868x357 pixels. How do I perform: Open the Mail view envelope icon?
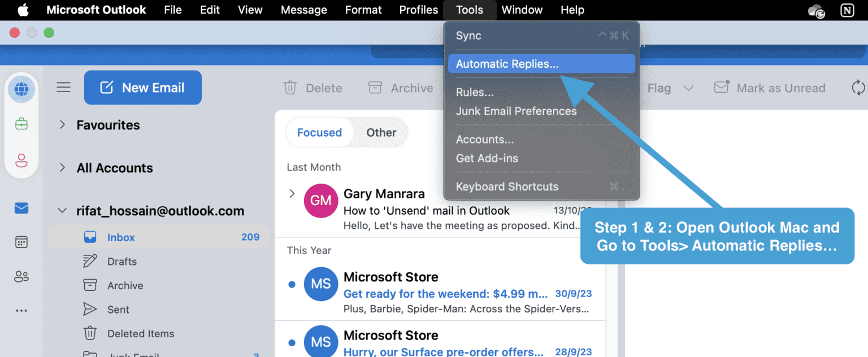coord(21,208)
